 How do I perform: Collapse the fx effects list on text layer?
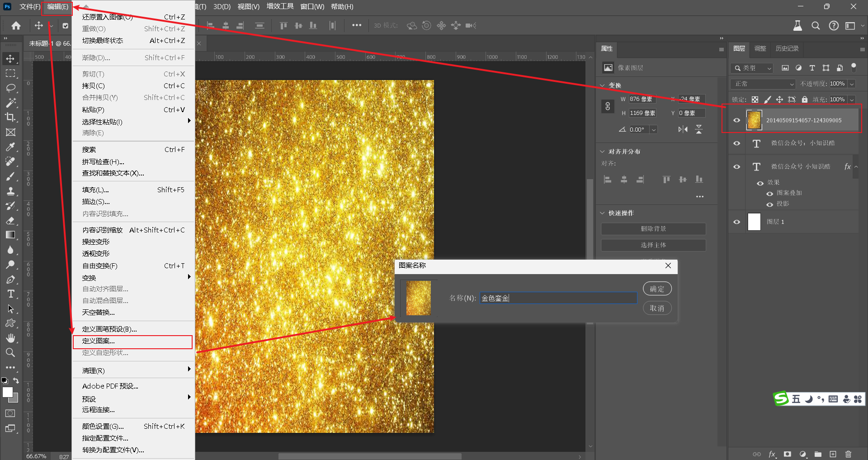point(856,167)
